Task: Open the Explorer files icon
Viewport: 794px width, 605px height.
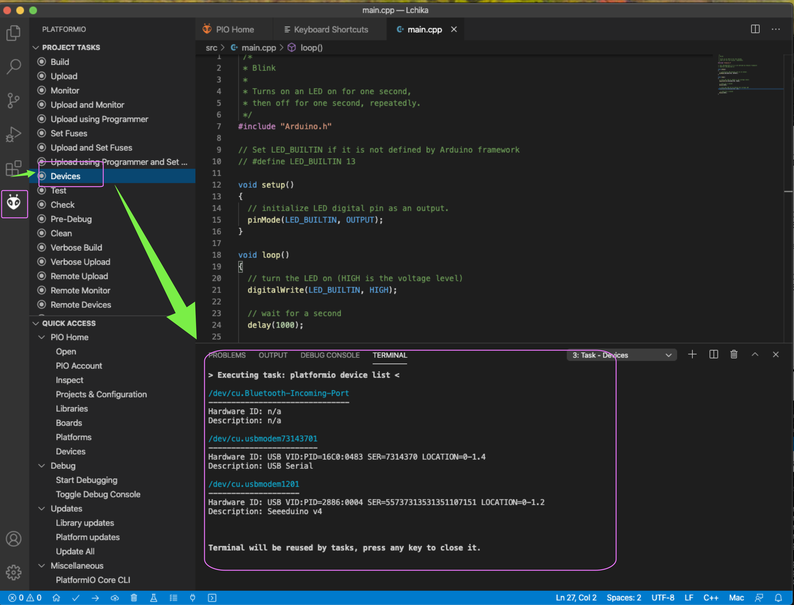Action: (x=14, y=33)
